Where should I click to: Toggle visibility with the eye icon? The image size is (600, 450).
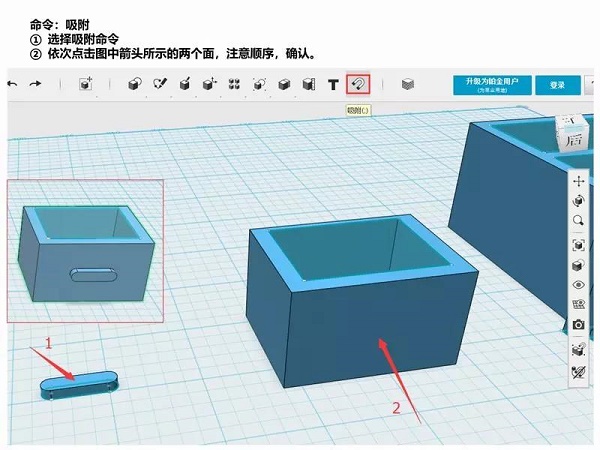tap(578, 285)
